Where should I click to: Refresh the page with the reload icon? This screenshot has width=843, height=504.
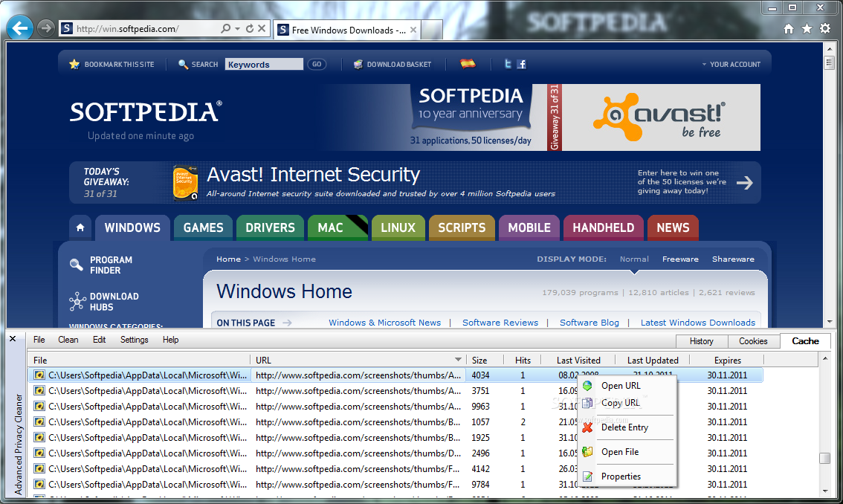coord(250,28)
